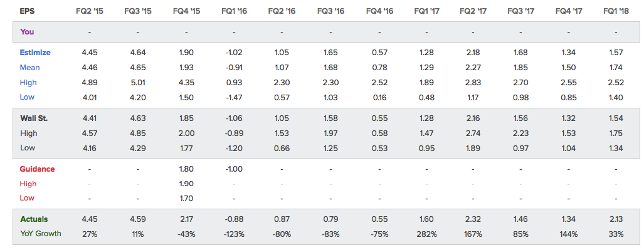
Task: Select the FQ2 '15 column header
Action: pyautogui.click(x=89, y=11)
